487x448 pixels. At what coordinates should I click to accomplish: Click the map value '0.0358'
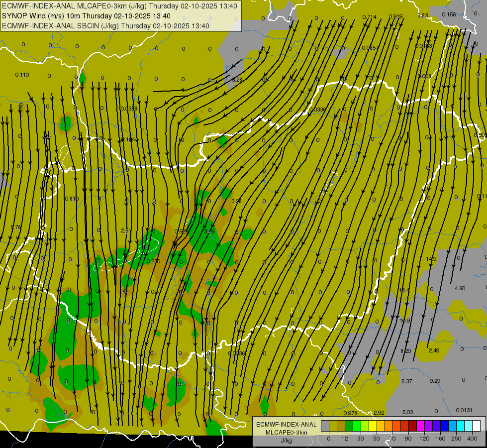tap(129, 109)
